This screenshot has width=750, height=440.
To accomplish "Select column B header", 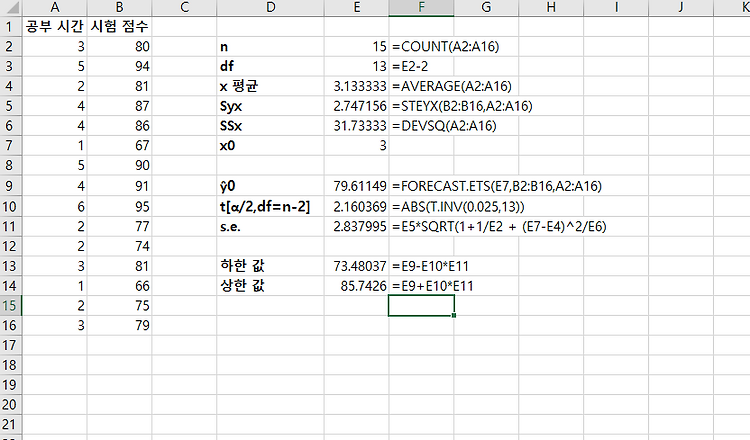I will 120,8.
